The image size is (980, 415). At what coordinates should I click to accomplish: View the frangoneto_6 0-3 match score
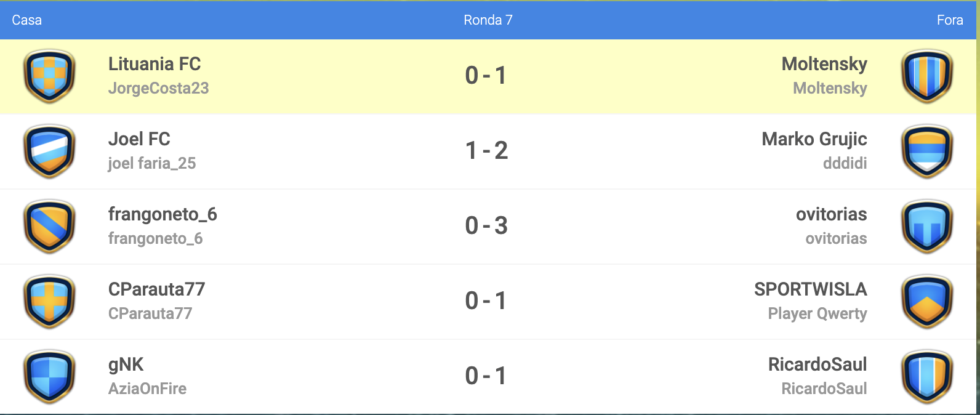coord(486,226)
